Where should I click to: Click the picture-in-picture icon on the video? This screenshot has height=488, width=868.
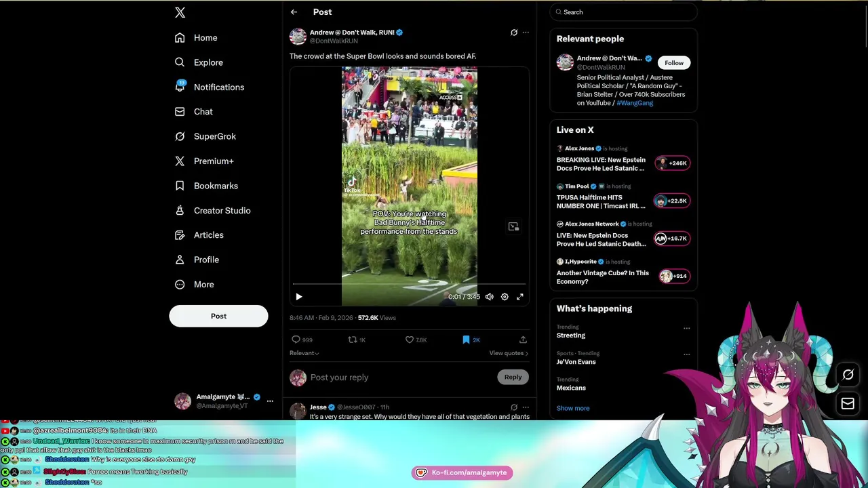[x=513, y=226]
